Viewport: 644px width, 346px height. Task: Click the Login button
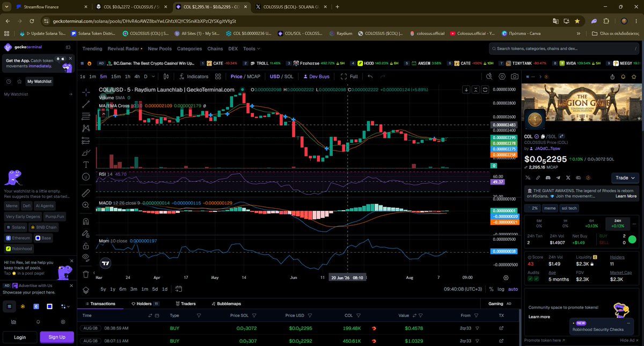[x=20, y=337]
